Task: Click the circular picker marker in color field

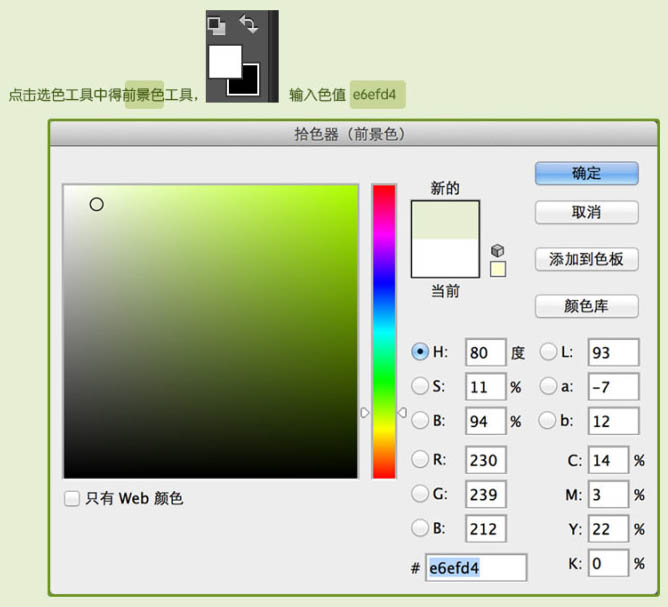Action: pos(97,204)
